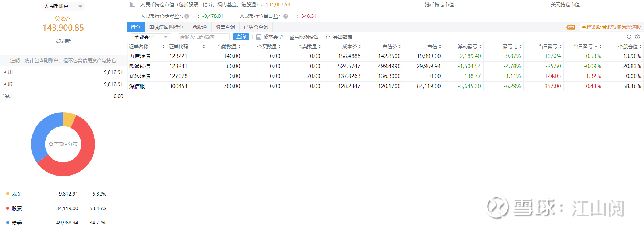Image resolution: width=644 pixels, height=228 pixels.
Task: Sort by 今买数量 column
Action: (279, 47)
